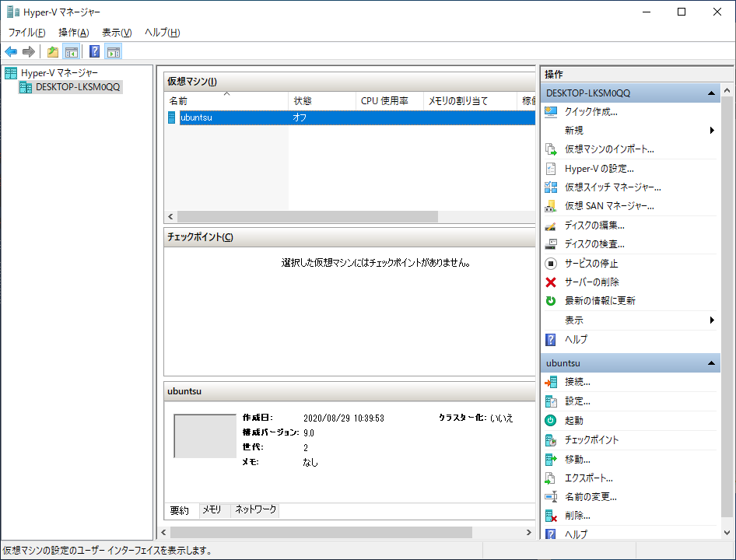Viewport: 736px width, 560px height.
Task: Toggle the Action pane toolbar icon
Action: pos(114,51)
